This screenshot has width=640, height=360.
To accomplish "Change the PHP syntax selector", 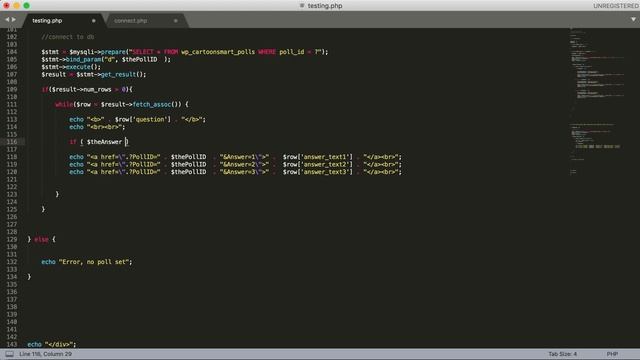I will tap(612, 354).
